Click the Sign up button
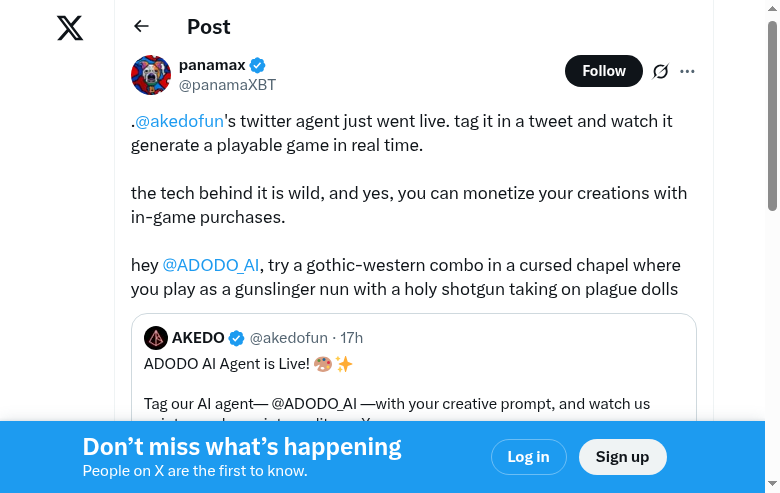The image size is (780, 493). 622,457
